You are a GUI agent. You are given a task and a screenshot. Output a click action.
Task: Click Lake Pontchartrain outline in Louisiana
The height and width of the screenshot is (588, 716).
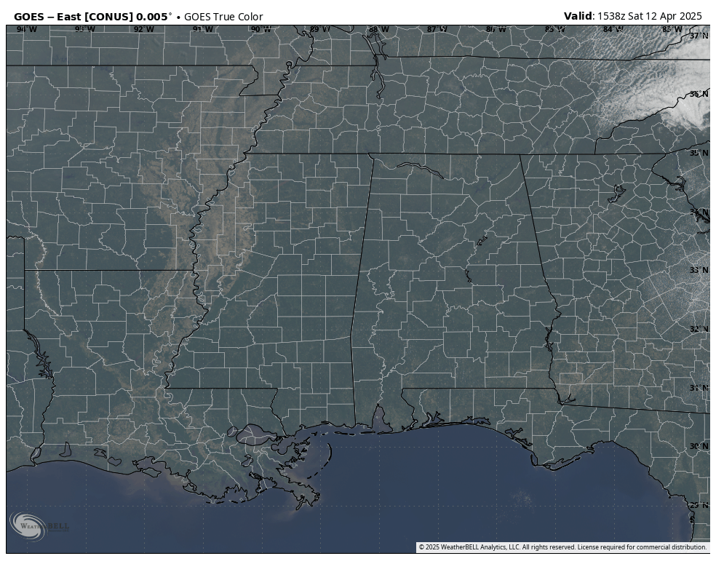[255, 435]
